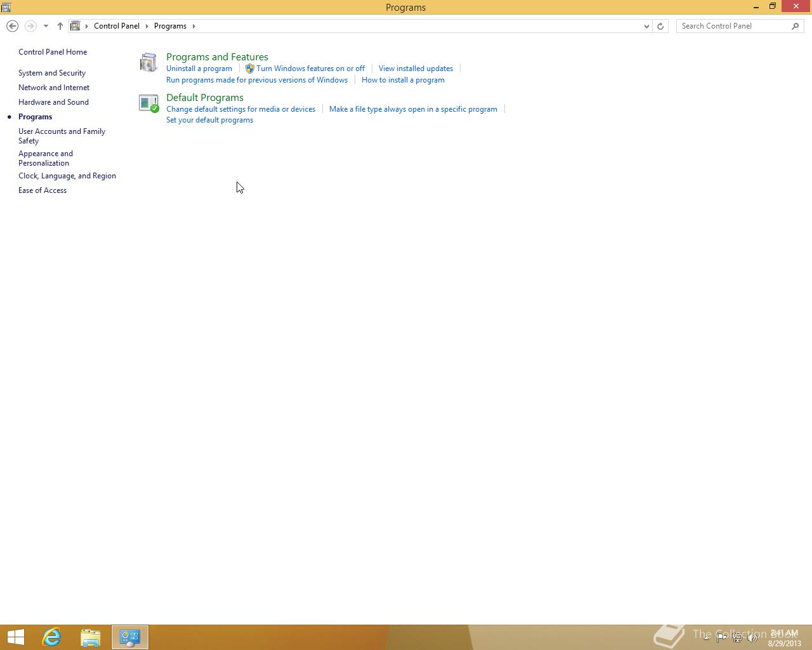Image resolution: width=812 pixels, height=650 pixels.
Task: Go up one level with the Up arrow
Action: coord(60,26)
